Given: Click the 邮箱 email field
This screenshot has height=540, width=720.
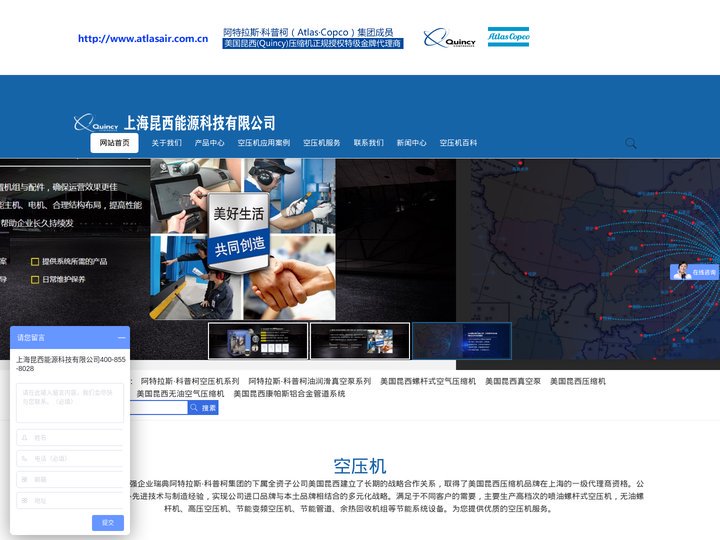Looking at the screenshot, I should tap(70, 479).
